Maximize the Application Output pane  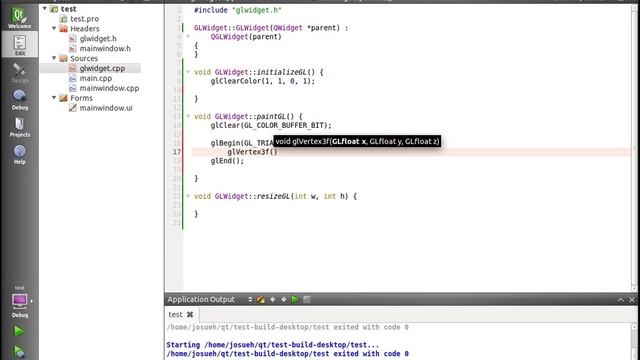620,300
